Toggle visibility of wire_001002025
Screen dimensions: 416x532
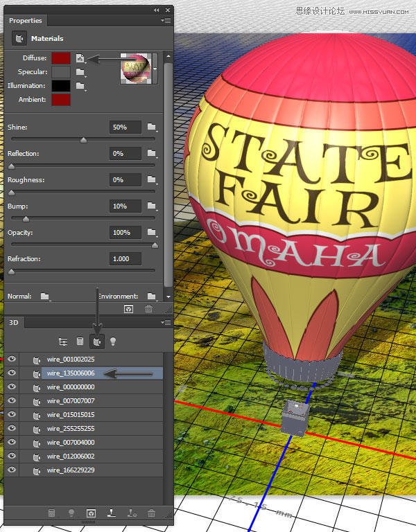[12, 359]
